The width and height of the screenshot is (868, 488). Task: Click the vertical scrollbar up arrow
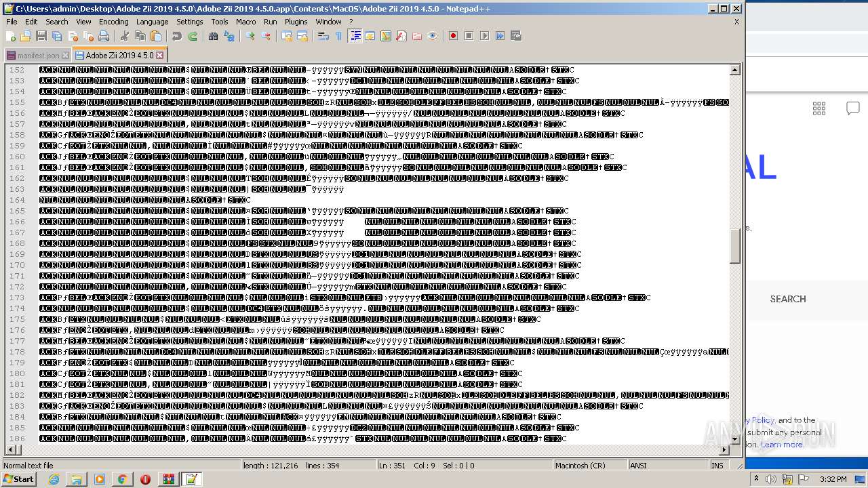(x=735, y=70)
